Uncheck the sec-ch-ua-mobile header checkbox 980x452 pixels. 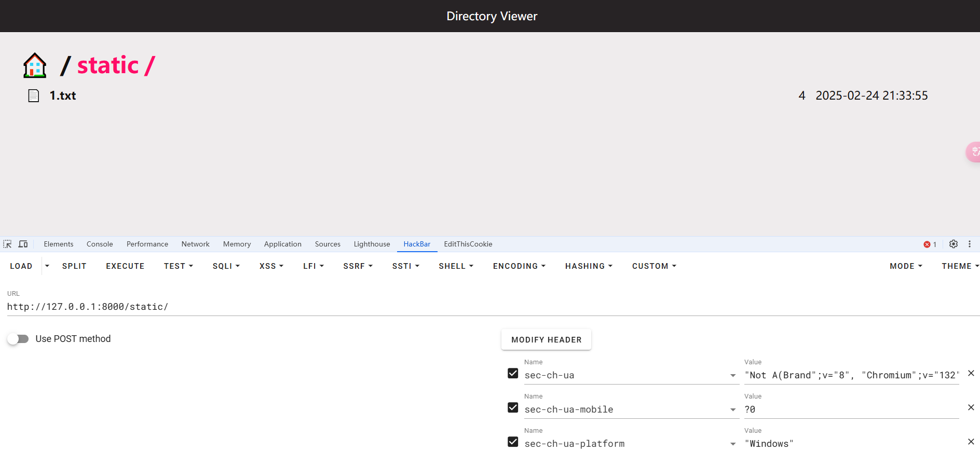513,408
